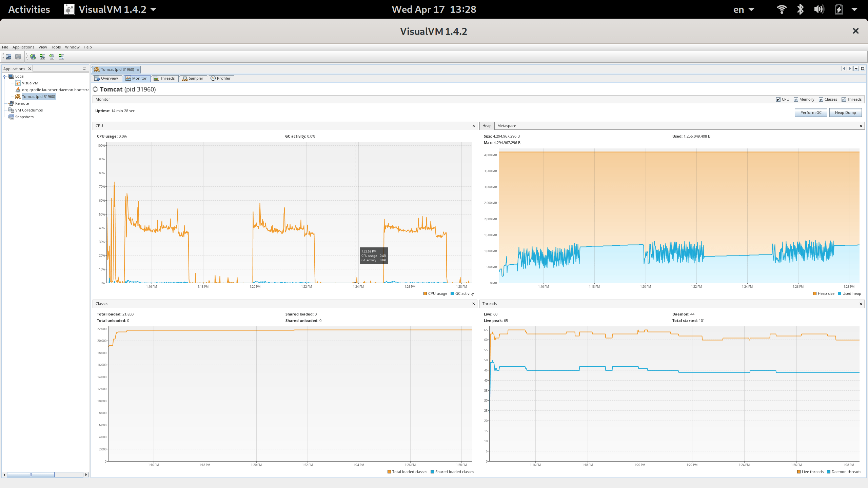Select org.gradle.launcher.daemon.bootstrap in the tree

click(x=55, y=90)
